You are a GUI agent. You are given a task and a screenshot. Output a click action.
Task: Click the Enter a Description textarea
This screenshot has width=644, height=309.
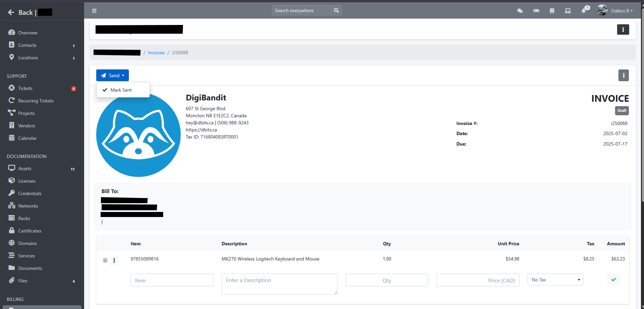coord(279,284)
